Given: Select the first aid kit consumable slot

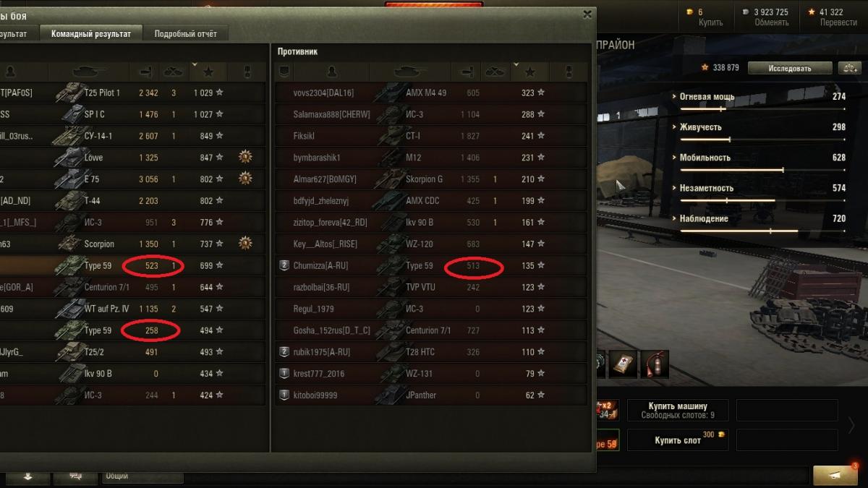Looking at the screenshot, I should pos(624,364).
